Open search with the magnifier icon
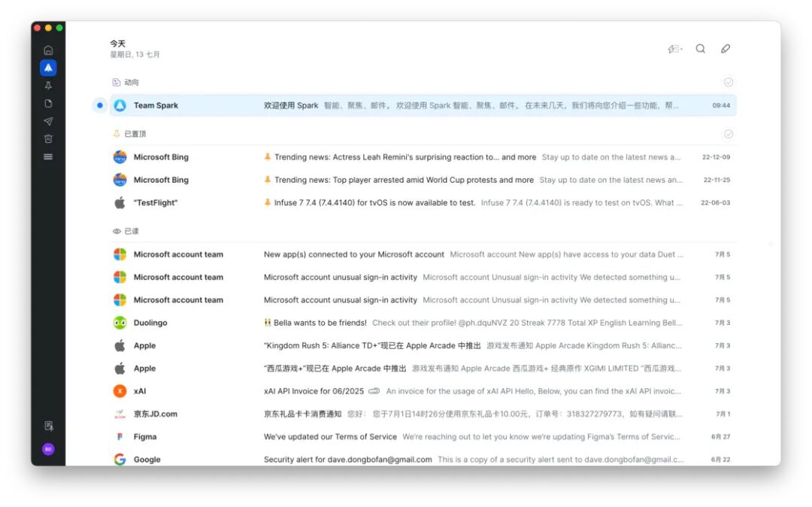Viewport: 812px width, 507px height. (x=700, y=49)
